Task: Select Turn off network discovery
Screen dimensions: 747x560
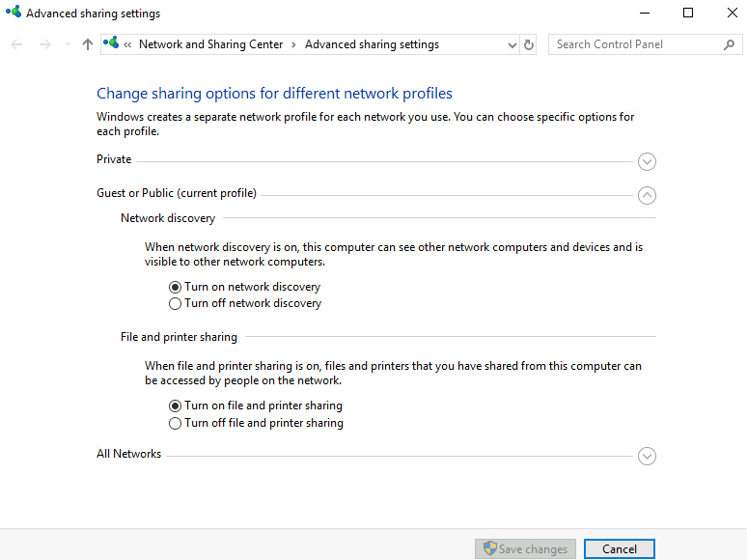Action: click(x=175, y=303)
